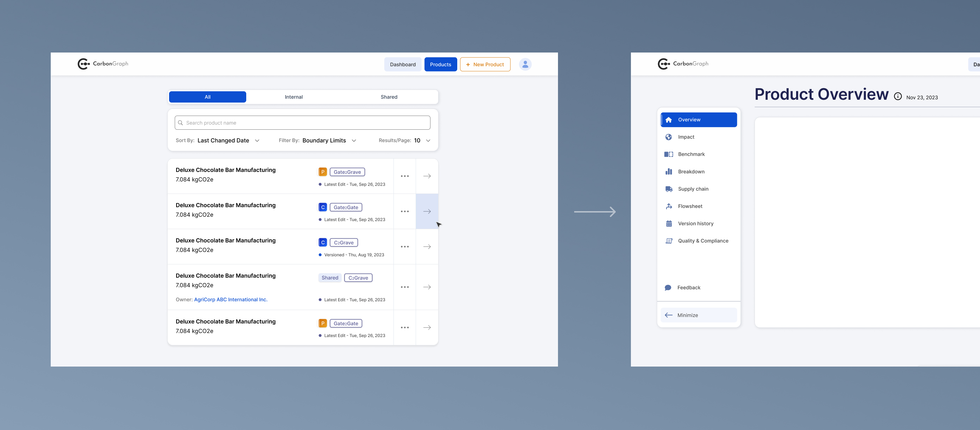Open the ellipsis menu for the first product
Image resolution: width=980 pixels, height=430 pixels.
click(404, 176)
